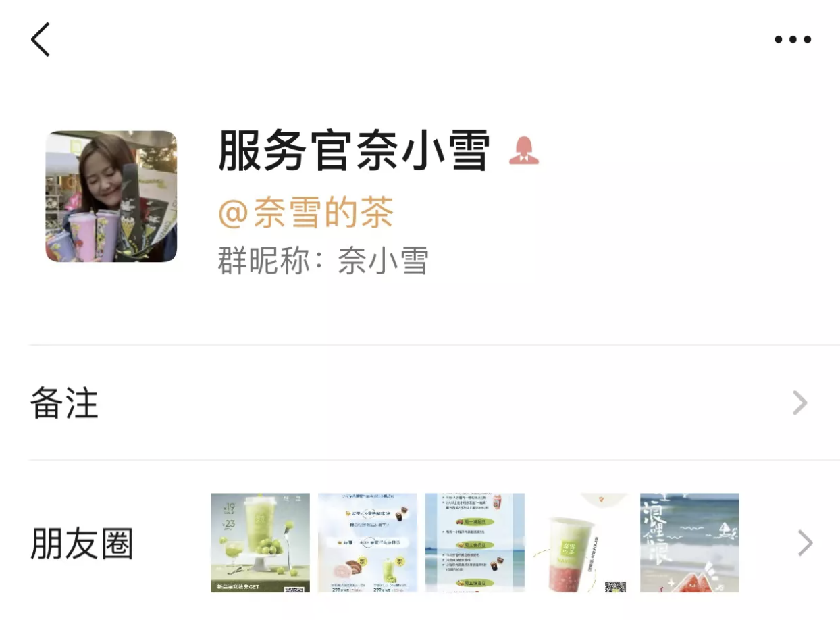Tap the QR code on green grape poster
The width and height of the screenshot is (840, 620).
click(294, 589)
